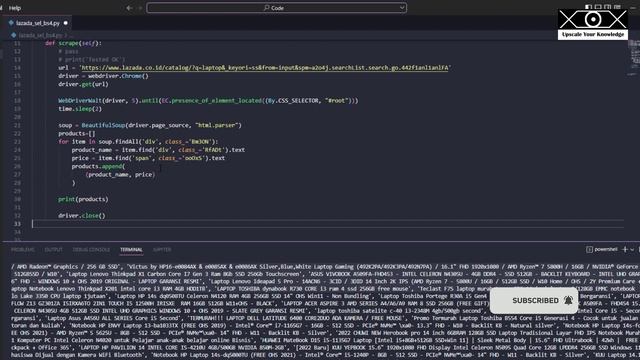Viewport: 640px width, 360px height.
Task: Switch to the JUPYTER panel tab
Action: coord(162,249)
